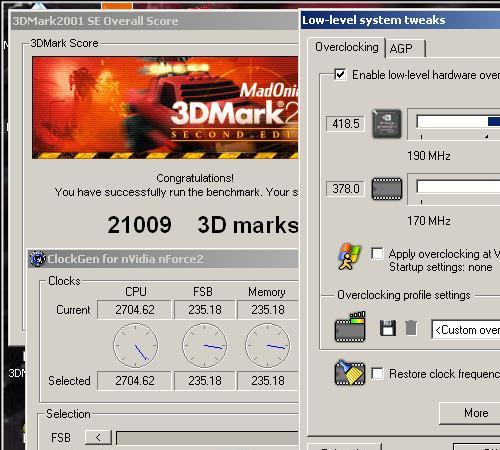Click the Startup settings: none text

[x=441, y=267]
